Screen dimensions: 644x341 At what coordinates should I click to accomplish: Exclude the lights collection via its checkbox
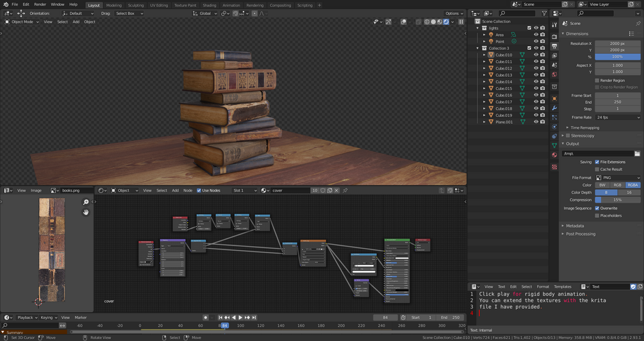tap(529, 28)
